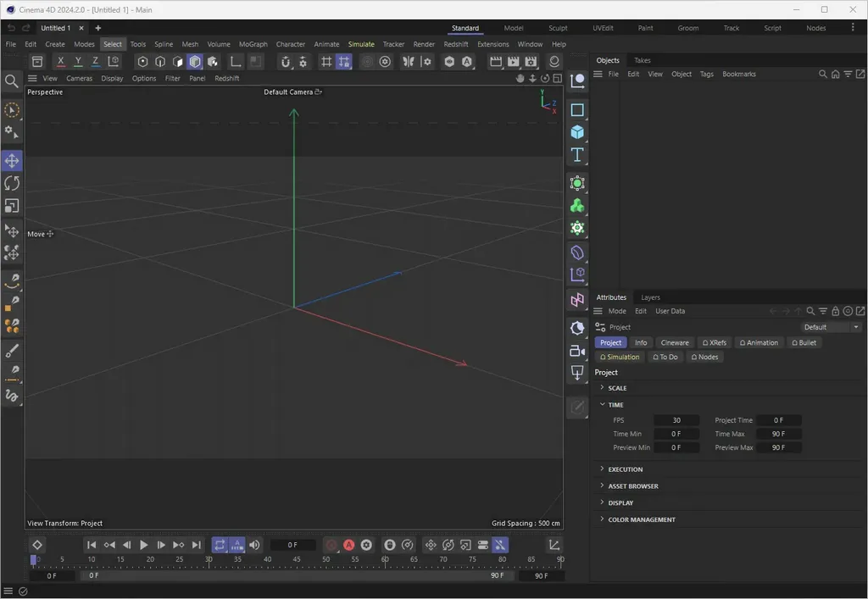The image size is (868, 599).
Task: Enable Points mode in the top toolbar
Action: tap(142, 61)
